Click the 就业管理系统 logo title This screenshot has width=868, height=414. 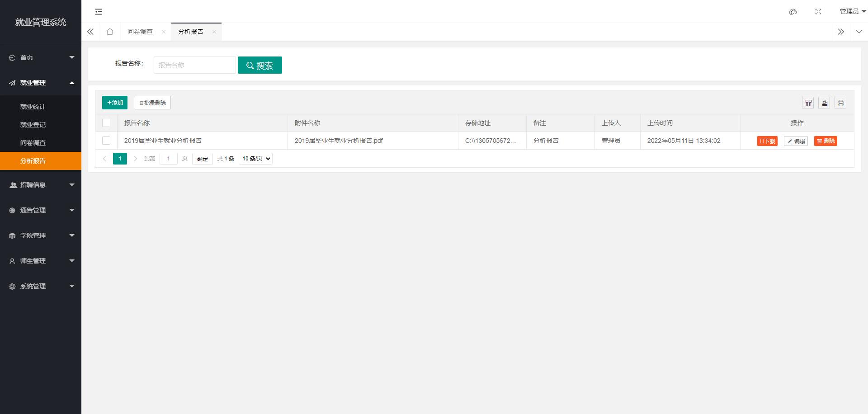pyautogui.click(x=41, y=22)
